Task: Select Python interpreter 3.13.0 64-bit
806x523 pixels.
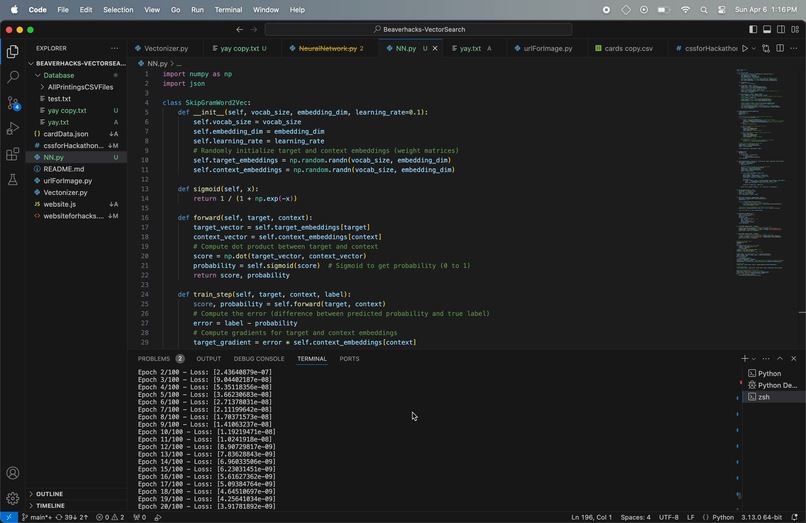Action: pyautogui.click(x=761, y=517)
